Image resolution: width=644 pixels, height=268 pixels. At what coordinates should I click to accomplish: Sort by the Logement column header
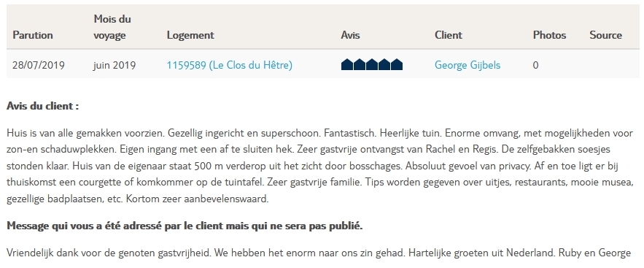click(190, 35)
